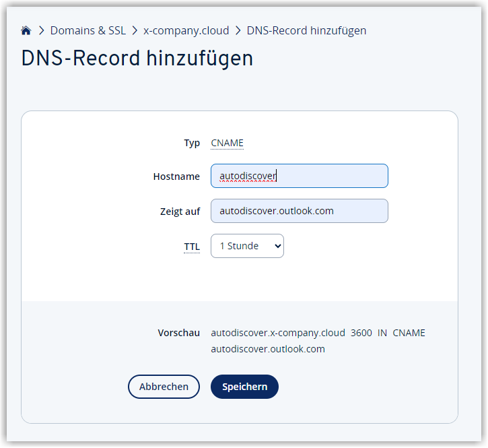The width and height of the screenshot is (488, 448).
Task: Click the Zeigt auf label
Action: (x=180, y=212)
